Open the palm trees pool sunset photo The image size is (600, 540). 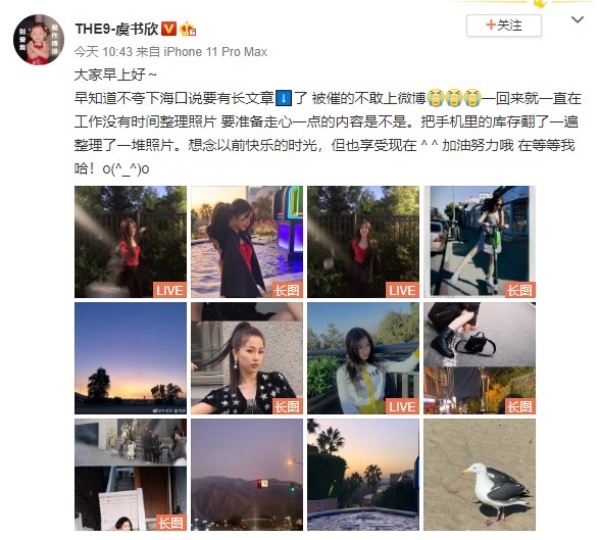363,475
